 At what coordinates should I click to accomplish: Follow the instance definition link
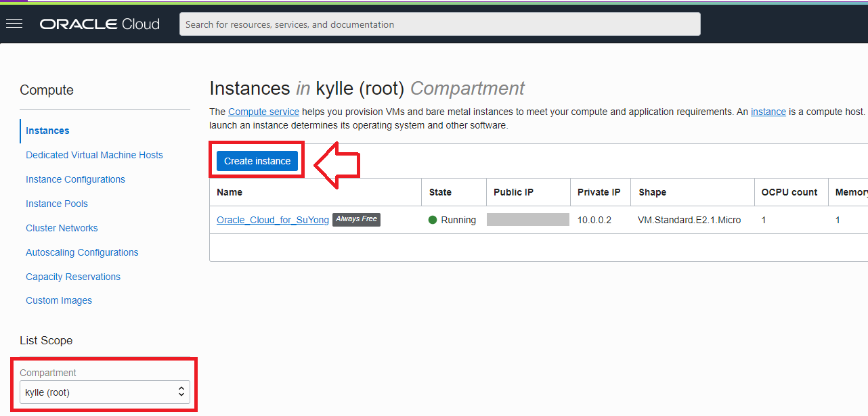point(768,112)
